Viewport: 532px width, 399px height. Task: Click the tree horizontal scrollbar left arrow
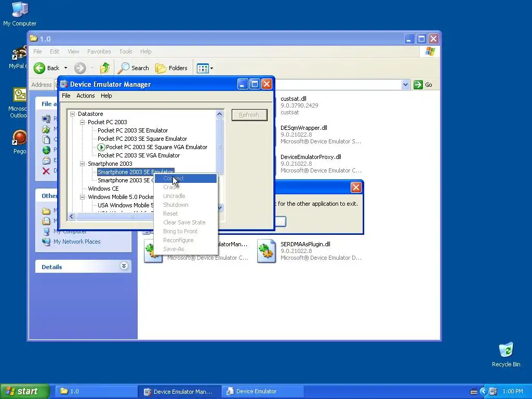coord(72,217)
